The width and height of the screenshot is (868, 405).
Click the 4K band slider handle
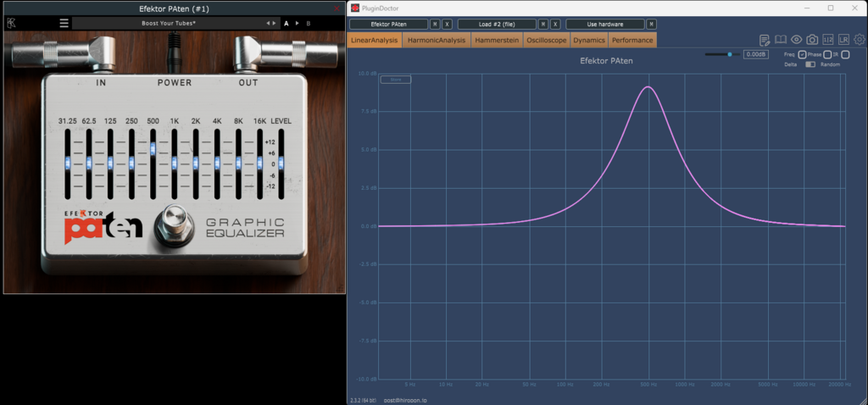217,163
